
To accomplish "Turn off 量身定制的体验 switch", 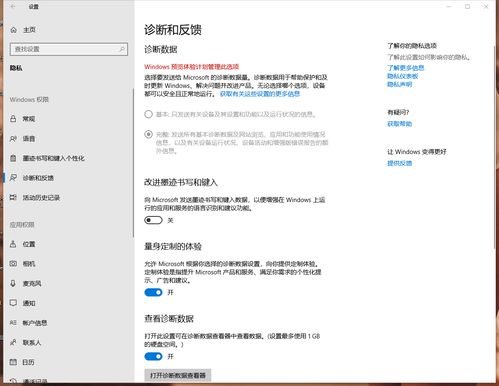I will 153,292.
